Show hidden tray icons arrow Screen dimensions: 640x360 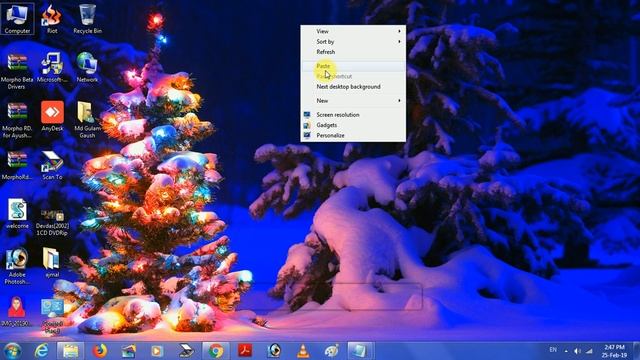click(566, 351)
